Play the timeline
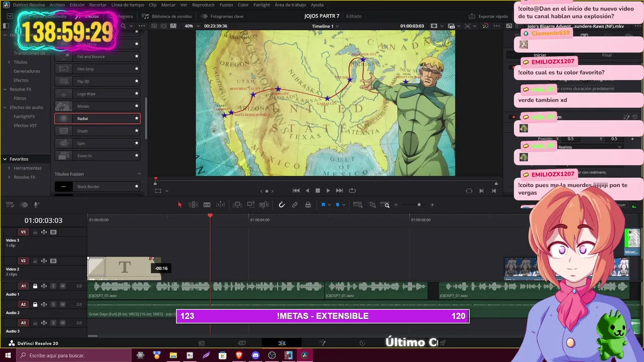Viewport: 644px width, 362px height. click(x=328, y=191)
